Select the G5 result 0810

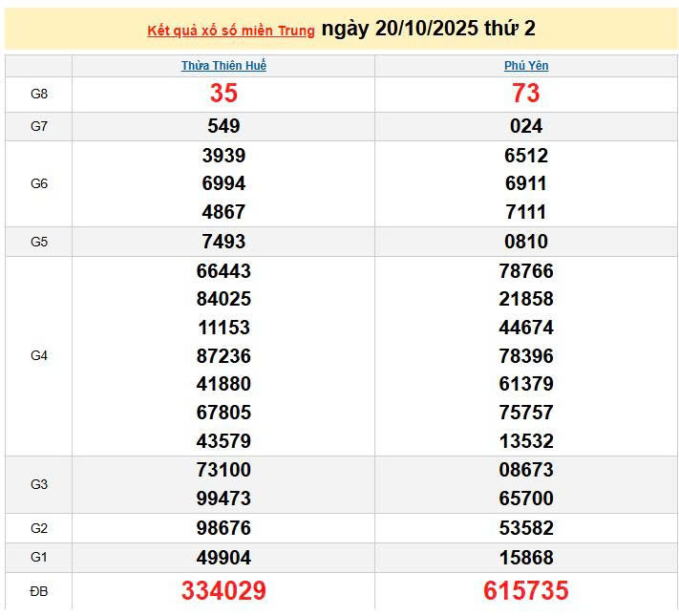point(526,242)
